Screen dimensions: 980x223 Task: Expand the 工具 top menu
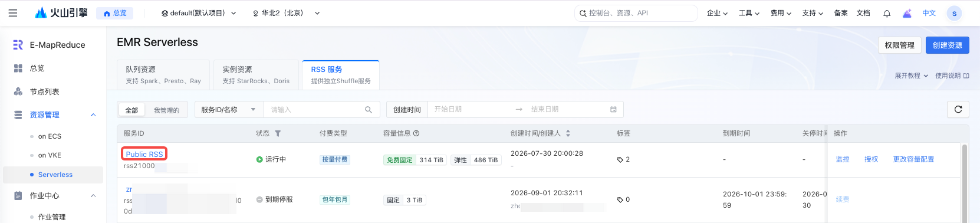tap(749, 13)
